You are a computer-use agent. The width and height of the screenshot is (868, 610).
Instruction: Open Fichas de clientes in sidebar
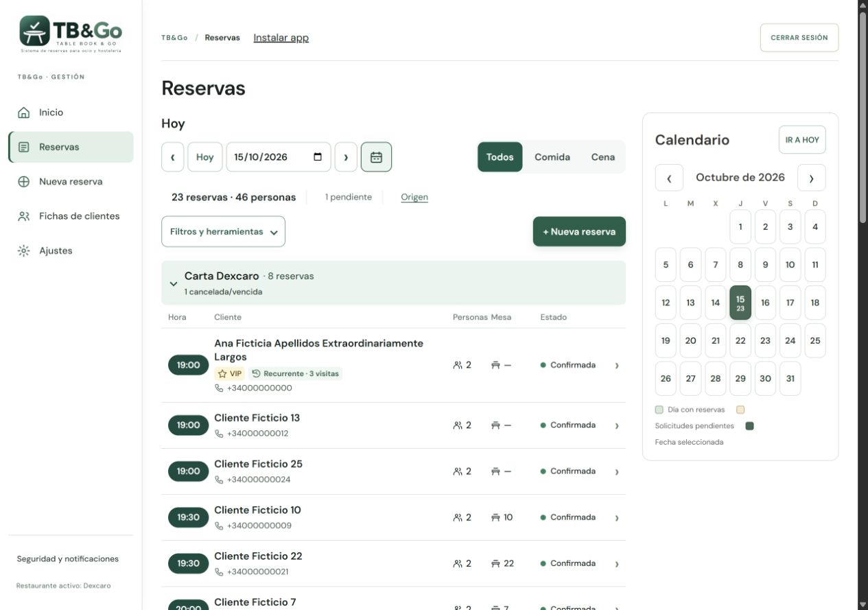tap(71, 216)
